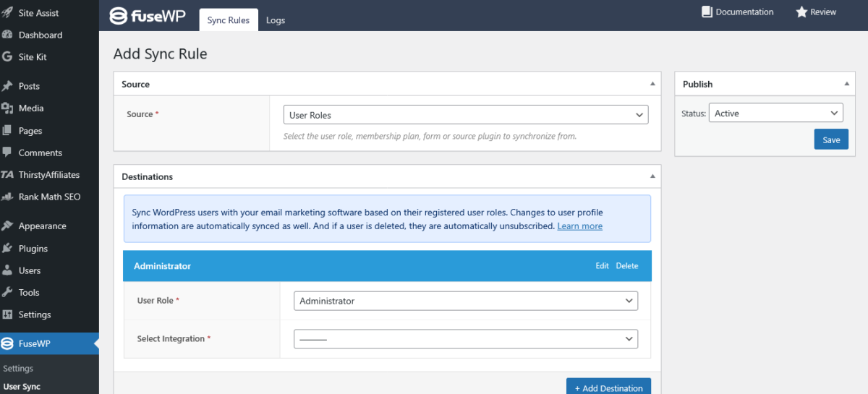Click Edit on Administrator destination
Image resolution: width=868 pixels, height=394 pixels.
(x=602, y=266)
